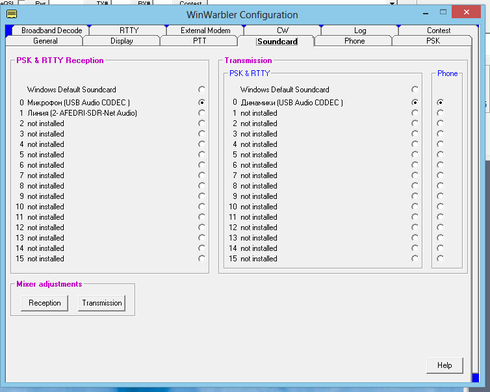The height and width of the screenshot is (392, 490).
Task: Open the External Modem tab
Action: pyautogui.click(x=205, y=30)
